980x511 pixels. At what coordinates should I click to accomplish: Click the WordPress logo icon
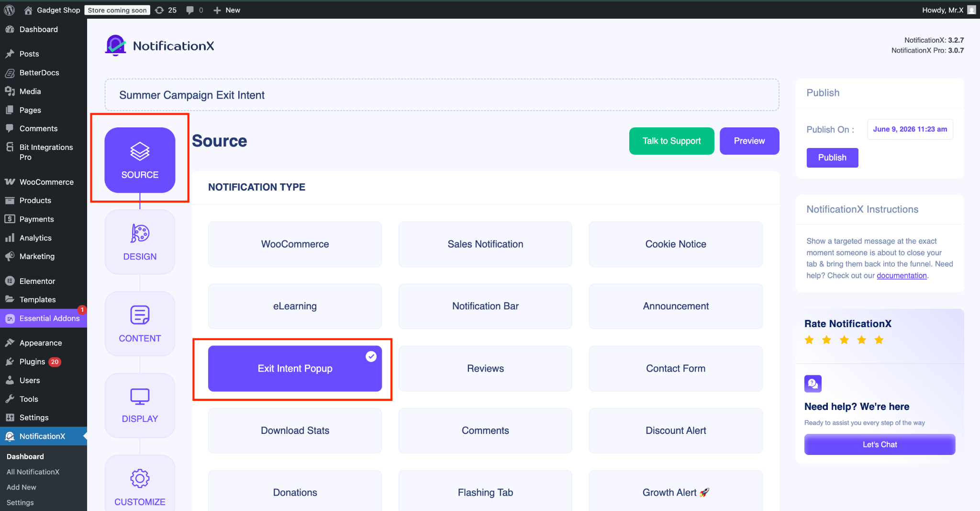10,10
